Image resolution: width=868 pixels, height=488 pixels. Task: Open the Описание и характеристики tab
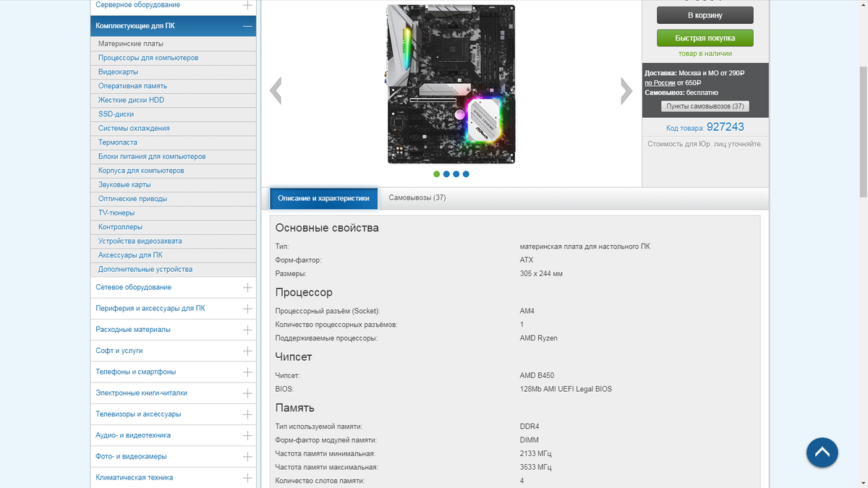click(323, 198)
